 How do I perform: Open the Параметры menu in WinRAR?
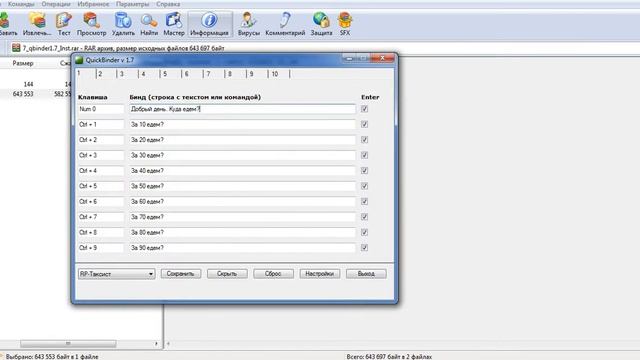pyautogui.click(x=132, y=4)
